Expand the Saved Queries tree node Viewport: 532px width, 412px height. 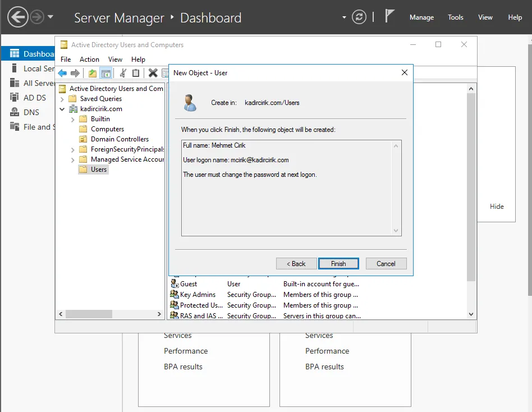(x=62, y=99)
